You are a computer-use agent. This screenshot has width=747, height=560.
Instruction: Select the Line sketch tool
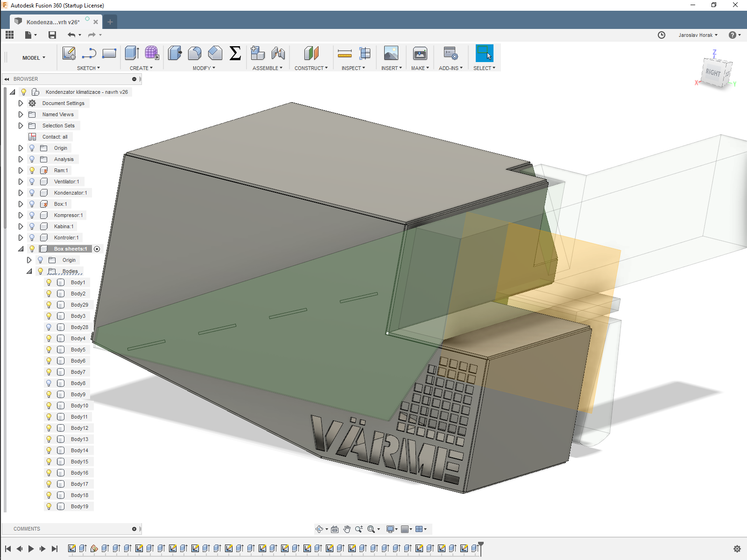tap(89, 53)
